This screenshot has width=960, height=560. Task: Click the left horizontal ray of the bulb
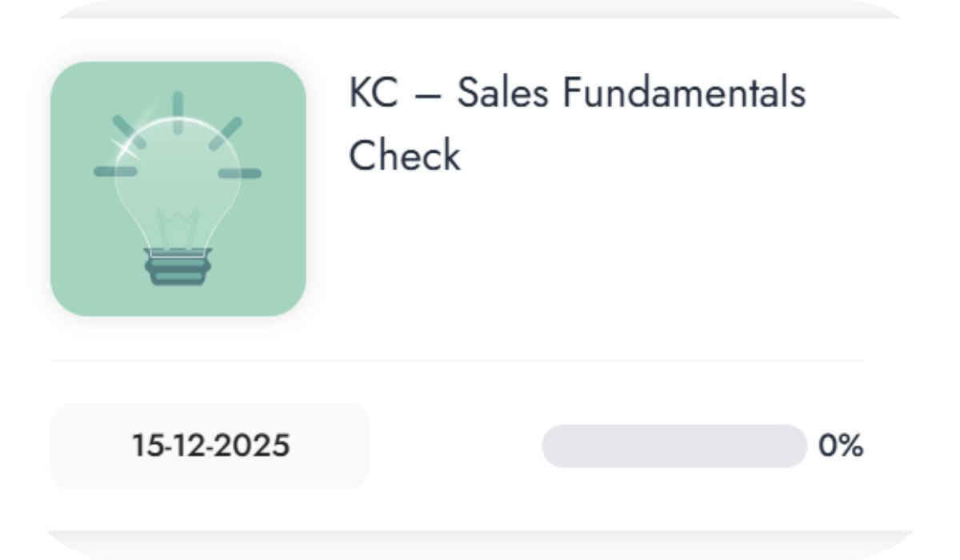click(x=115, y=171)
